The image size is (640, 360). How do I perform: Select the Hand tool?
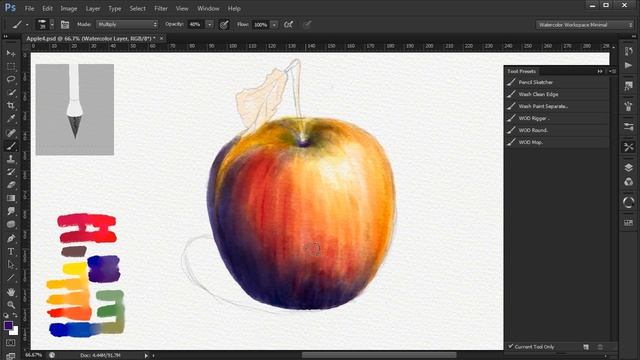pos(11,292)
